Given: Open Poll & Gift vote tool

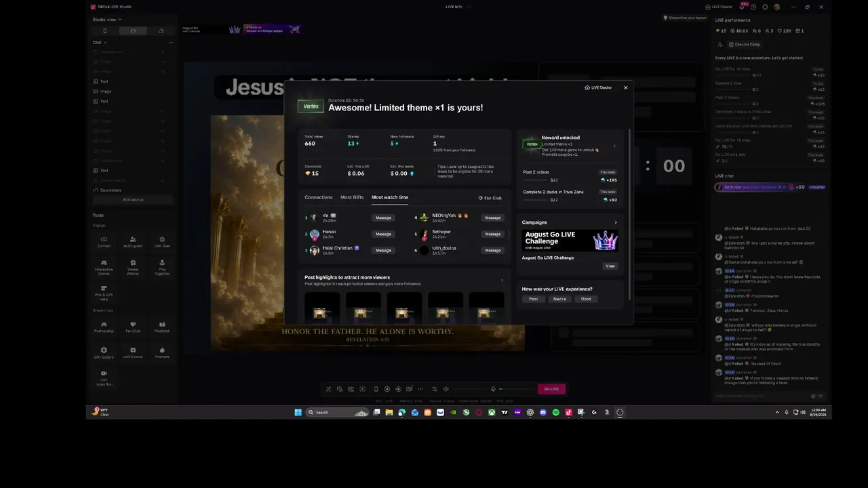Looking at the screenshot, I should (104, 293).
